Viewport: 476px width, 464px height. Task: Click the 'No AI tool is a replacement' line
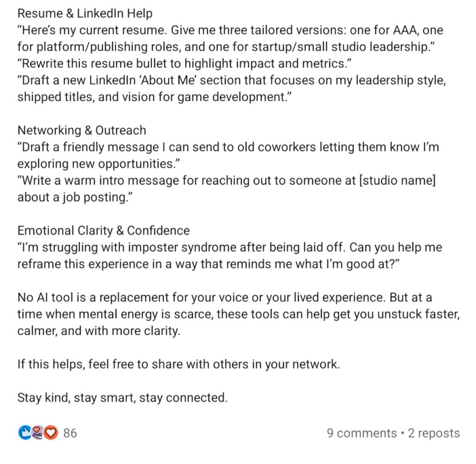[x=224, y=297]
